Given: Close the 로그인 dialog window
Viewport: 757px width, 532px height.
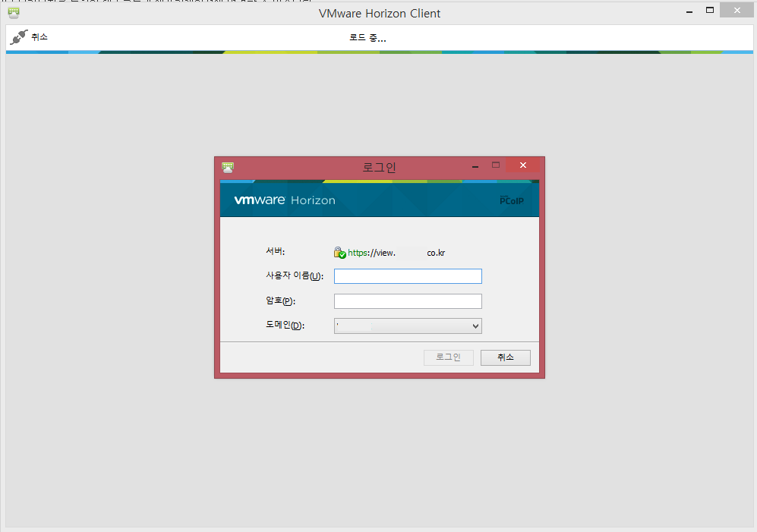Looking at the screenshot, I should coord(523,165).
